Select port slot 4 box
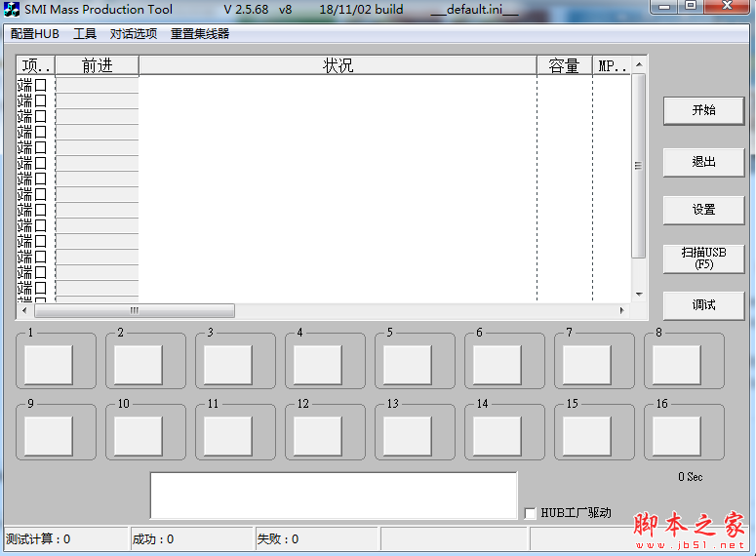This screenshot has height=556, width=756. pos(317,365)
